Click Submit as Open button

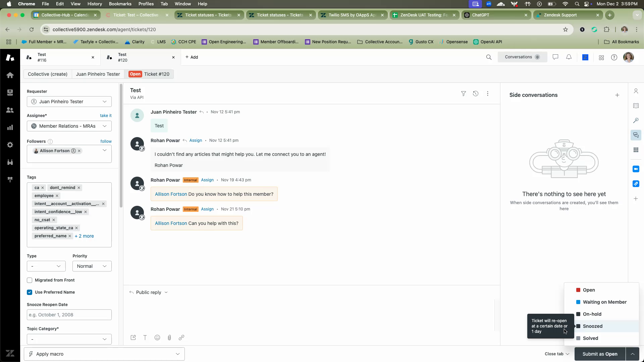600,354
